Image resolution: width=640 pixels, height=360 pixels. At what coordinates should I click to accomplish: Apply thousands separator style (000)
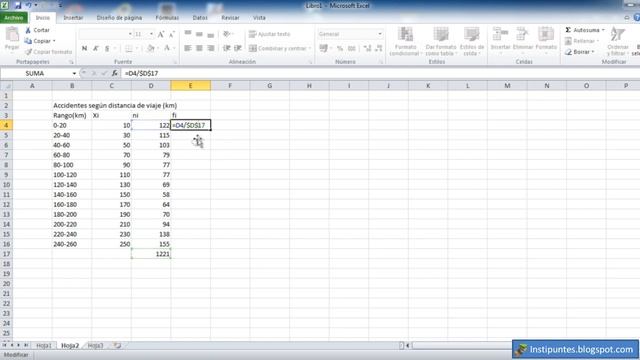(x=351, y=48)
